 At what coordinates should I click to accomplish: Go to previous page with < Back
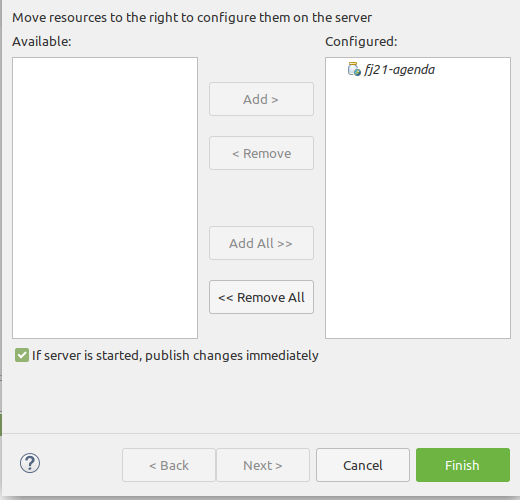pyautogui.click(x=169, y=465)
